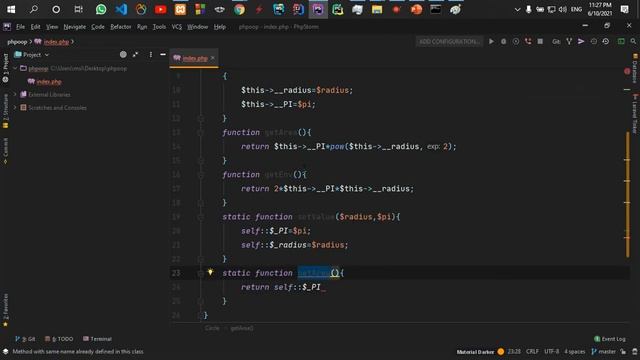Click the Collapse All icon in Project panel

[x=136, y=55]
